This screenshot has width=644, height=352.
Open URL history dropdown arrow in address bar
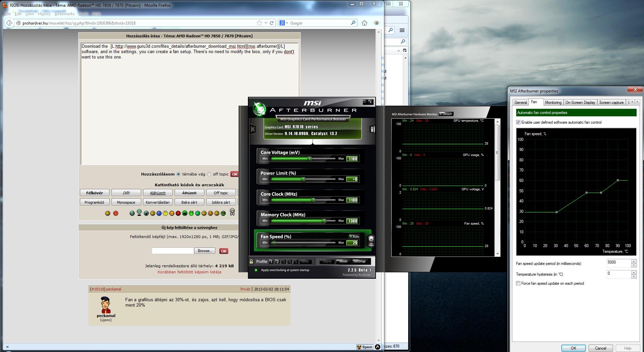coord(266,23)
